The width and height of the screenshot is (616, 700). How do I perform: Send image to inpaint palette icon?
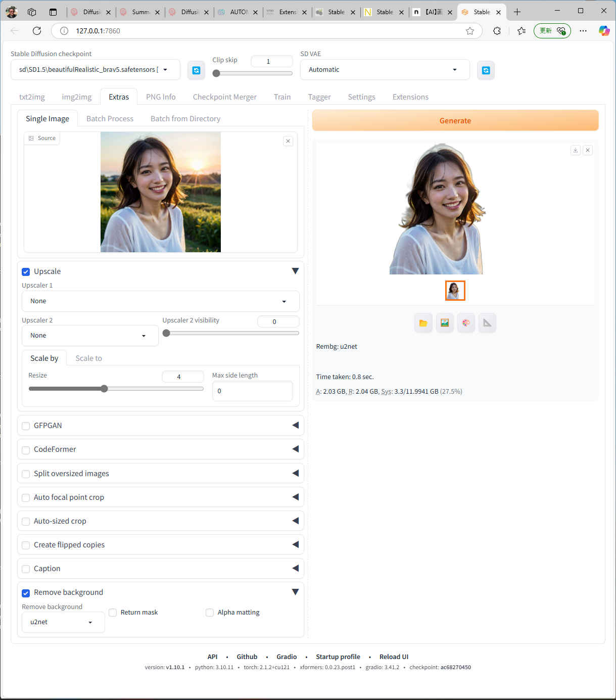click(466, 323)
